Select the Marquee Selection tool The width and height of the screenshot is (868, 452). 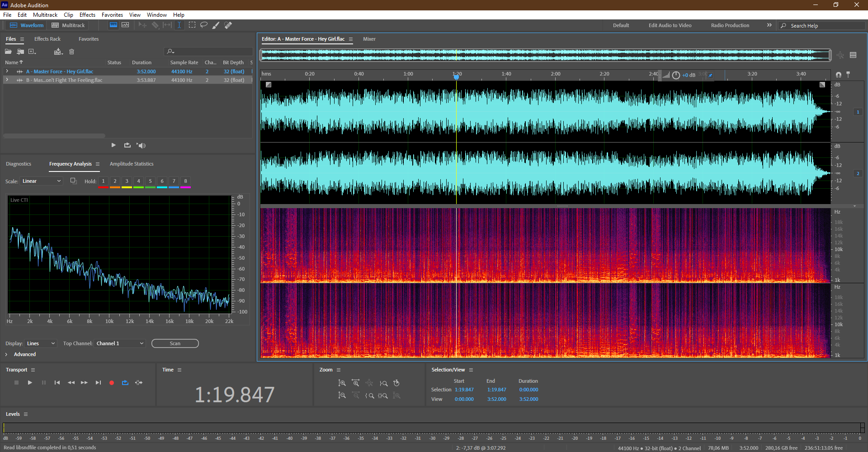click(x=192, y=25)
